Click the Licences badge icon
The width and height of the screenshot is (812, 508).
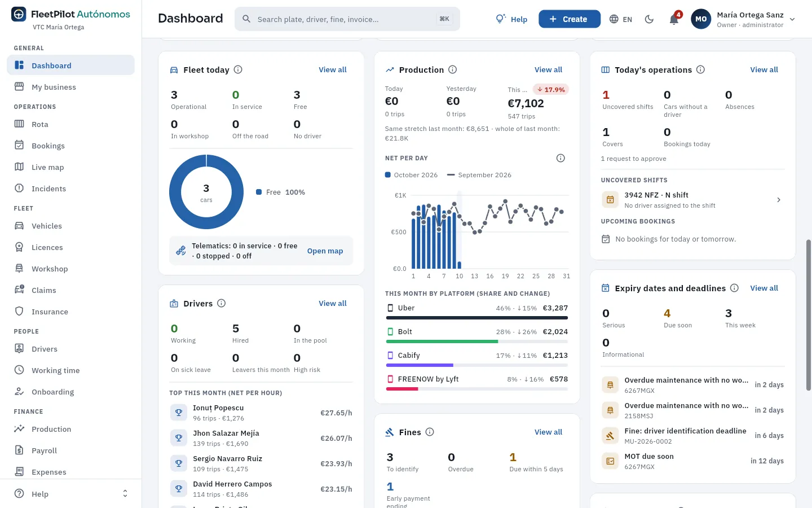coord(19,247)
